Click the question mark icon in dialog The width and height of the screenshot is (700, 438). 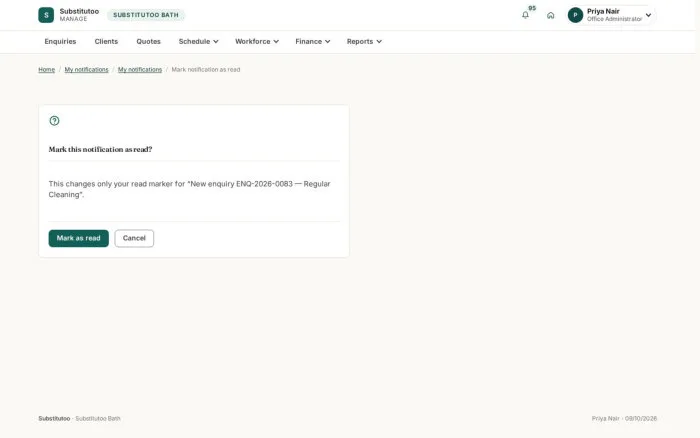pyautogui.click(x=54, y=121)
